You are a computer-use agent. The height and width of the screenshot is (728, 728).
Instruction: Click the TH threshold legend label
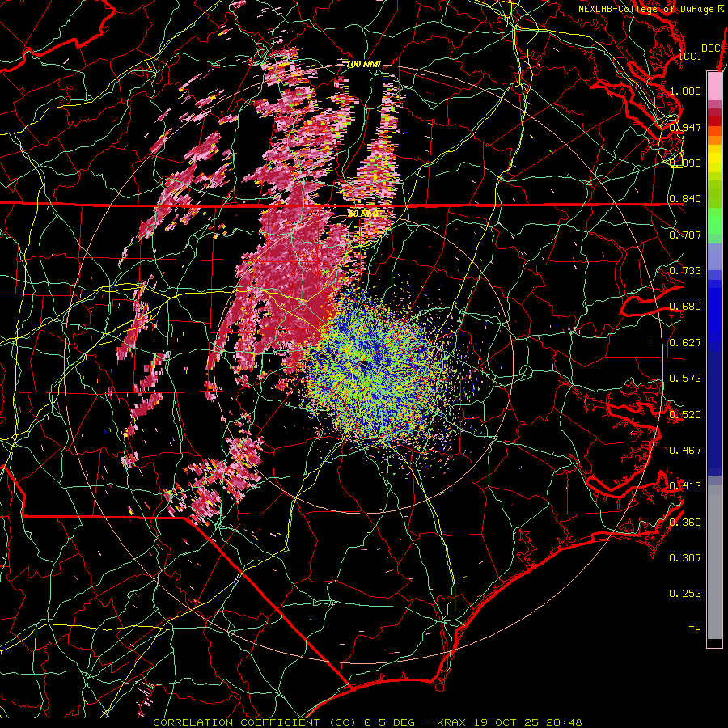coord(695,630)
